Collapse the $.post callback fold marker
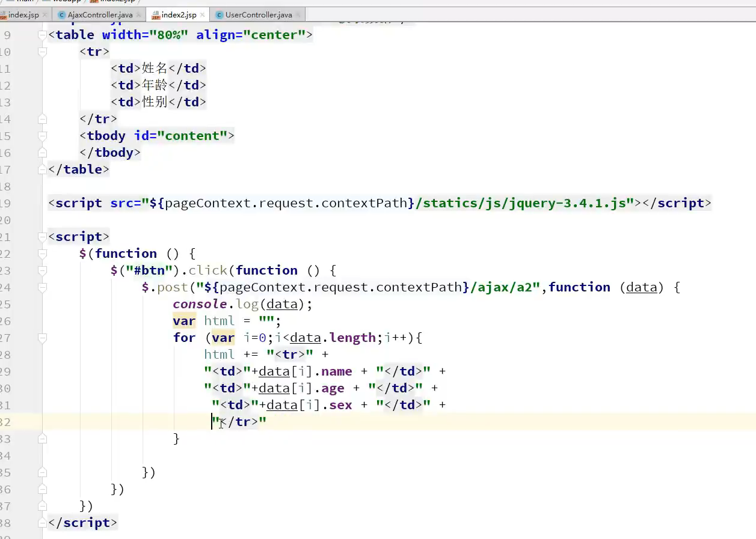 42,287
